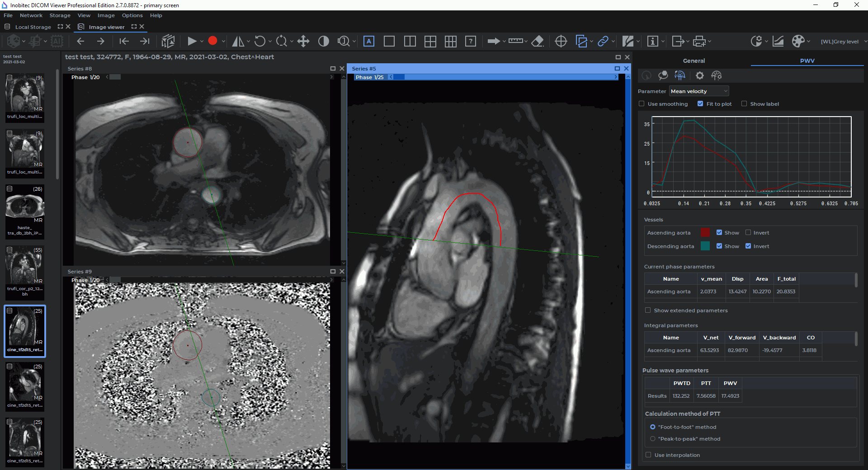868x470 pixels.
Task: Switch to the General tab
Action: pos(693,61)
